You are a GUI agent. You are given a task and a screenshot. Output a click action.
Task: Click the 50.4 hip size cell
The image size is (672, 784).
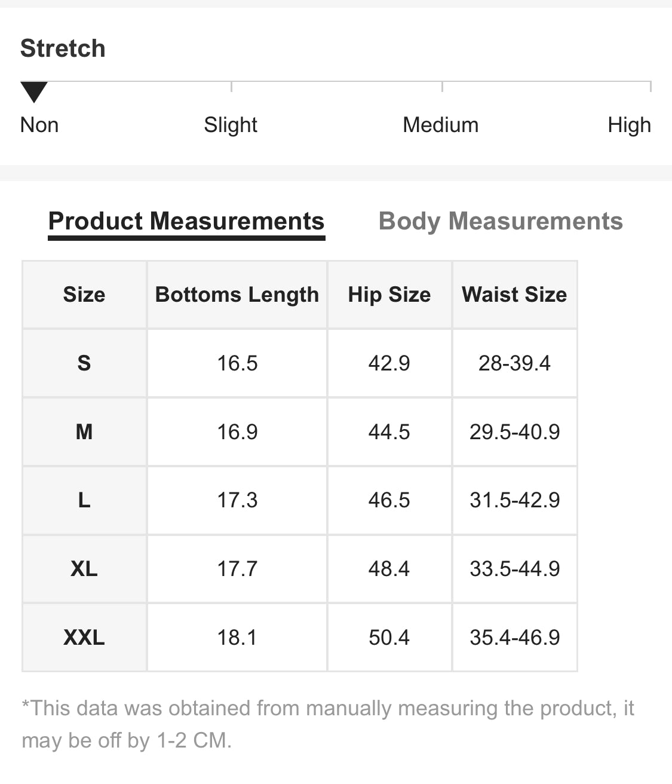[389, 637]
